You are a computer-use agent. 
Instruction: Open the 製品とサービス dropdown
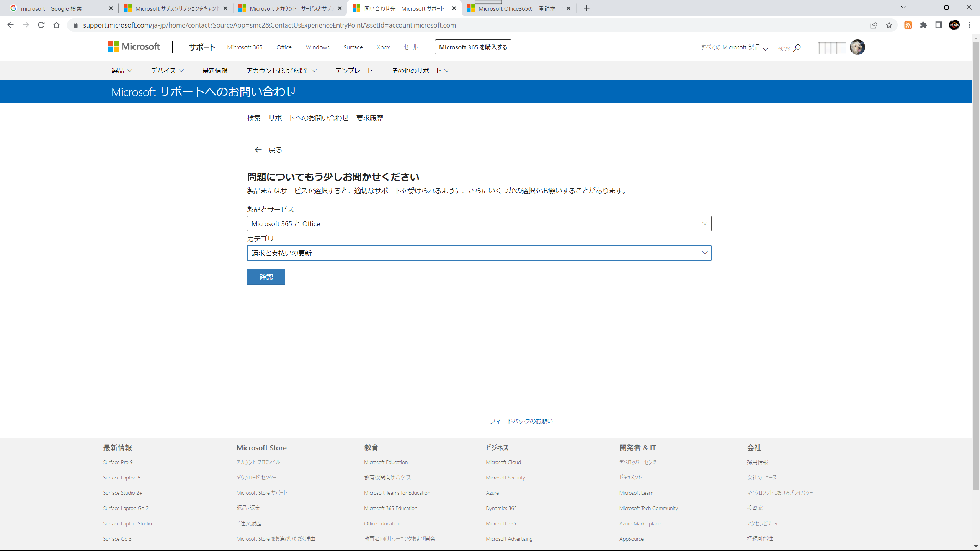click(479, 223)
